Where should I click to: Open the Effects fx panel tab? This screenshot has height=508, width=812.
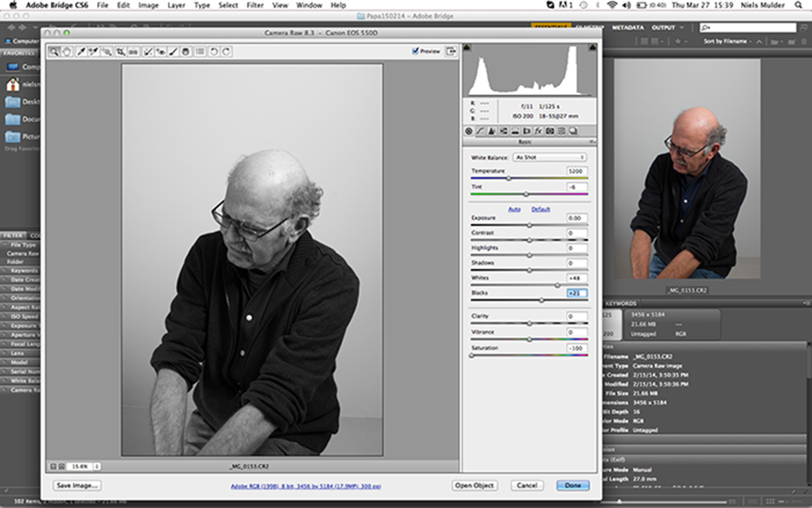coord(538,131)
